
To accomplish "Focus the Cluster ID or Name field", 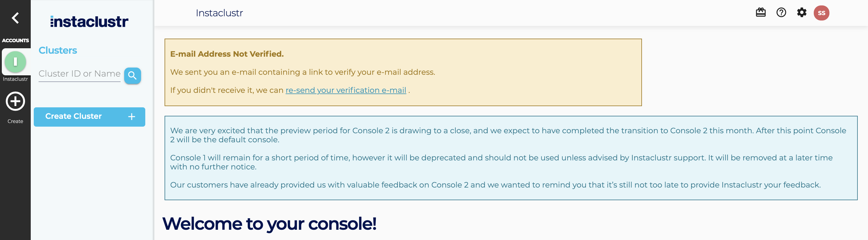I will point(80,74).
